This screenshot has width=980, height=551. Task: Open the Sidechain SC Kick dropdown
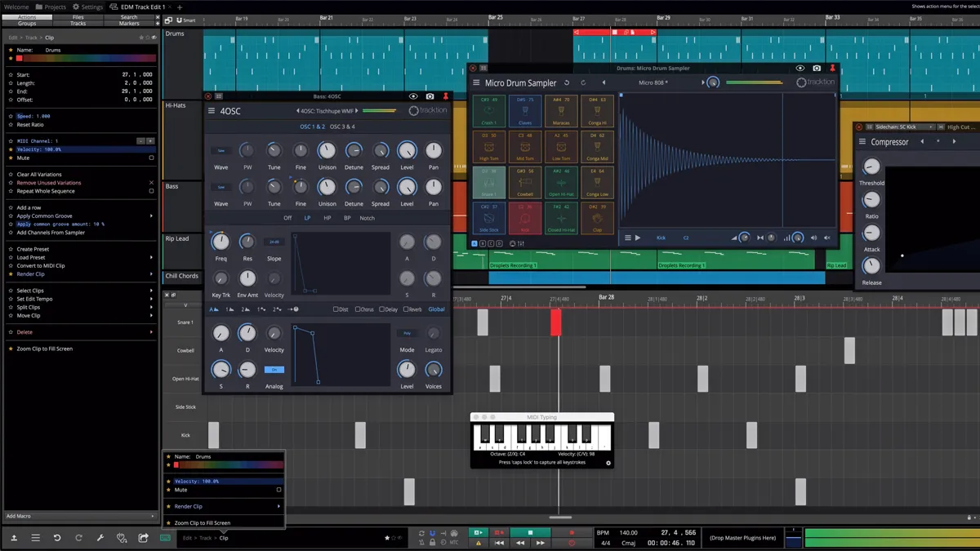pyautogui.click(x=903, y=127)
